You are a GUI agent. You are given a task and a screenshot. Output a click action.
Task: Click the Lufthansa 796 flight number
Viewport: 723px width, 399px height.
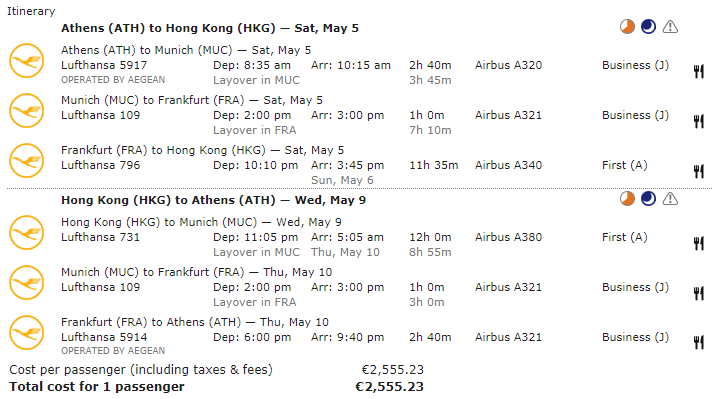(101, 165)
